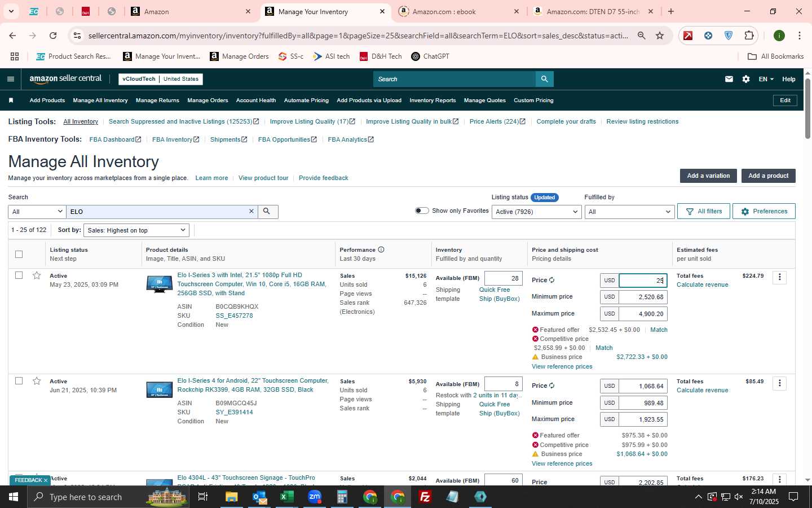Open the Account Health menu item

[256, 100]
